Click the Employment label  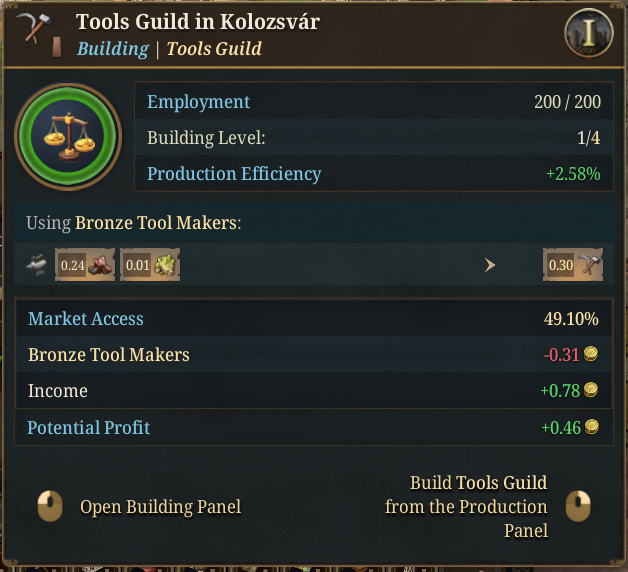point(198,102)
